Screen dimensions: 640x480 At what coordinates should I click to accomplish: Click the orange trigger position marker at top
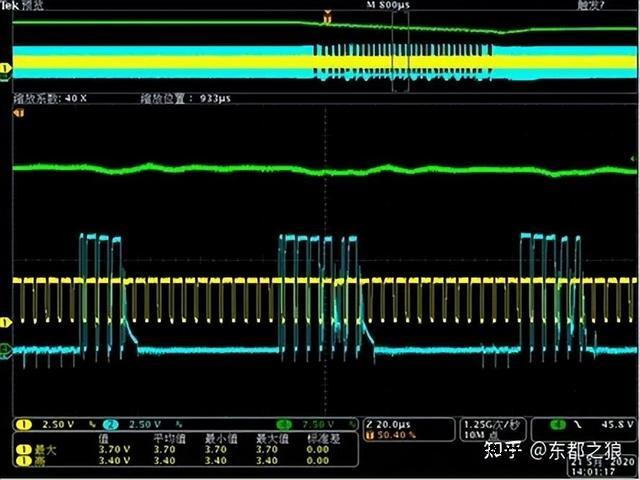click(326, 17)
